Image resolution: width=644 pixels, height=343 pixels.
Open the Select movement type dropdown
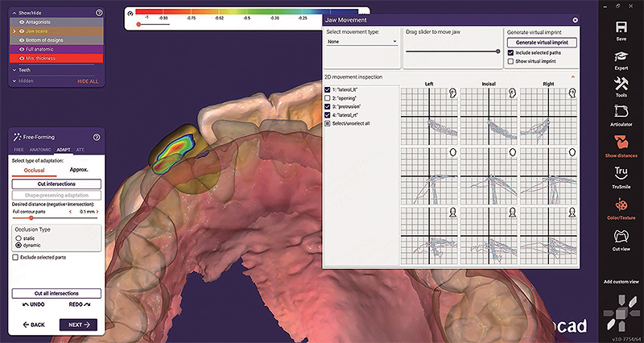pos(361,41)
